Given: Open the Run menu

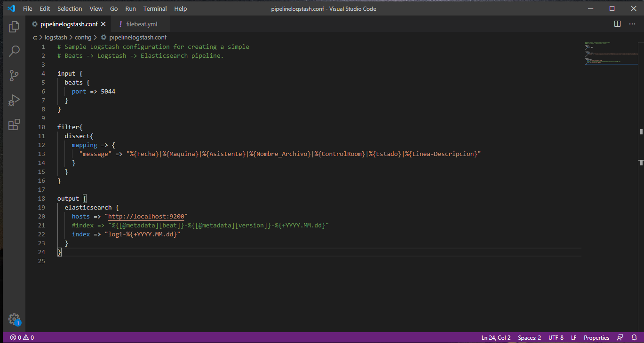Looking at the screenshot, I should pos(130,8).
